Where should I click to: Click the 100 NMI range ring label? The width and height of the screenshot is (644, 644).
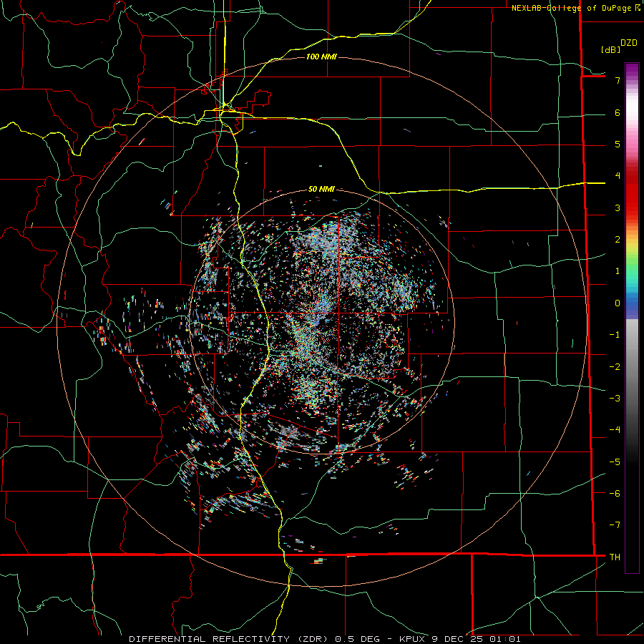321,57
